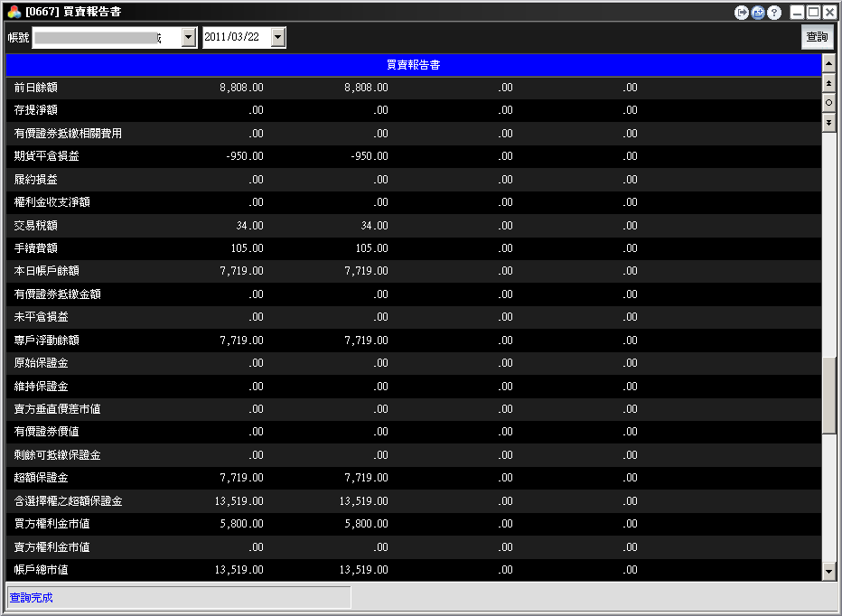The width and height of the screenshot is (842, 616).
Task: Click the scrollbar bottom down arrow
Action: click(x=828, y=572)
